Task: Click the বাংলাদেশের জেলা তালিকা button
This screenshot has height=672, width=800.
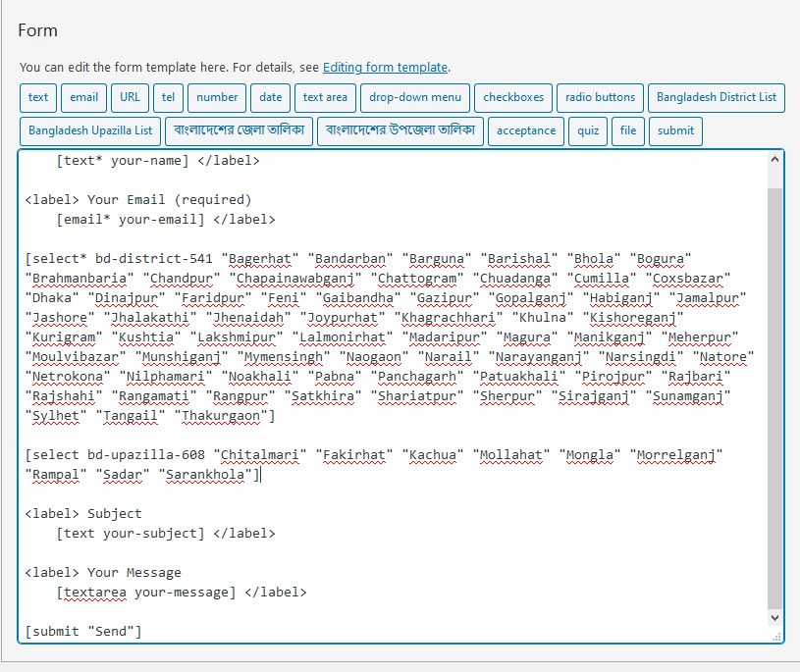Action: click(x=239, y=131)
